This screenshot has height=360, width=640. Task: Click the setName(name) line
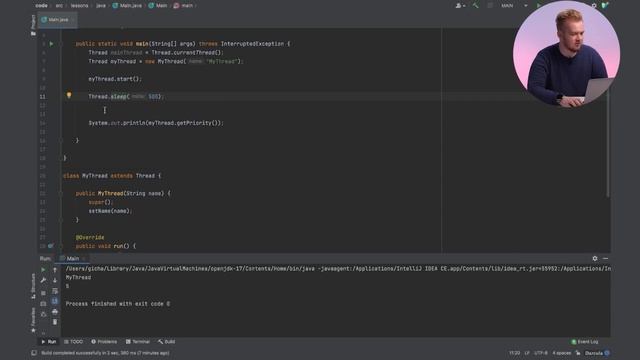110,211
